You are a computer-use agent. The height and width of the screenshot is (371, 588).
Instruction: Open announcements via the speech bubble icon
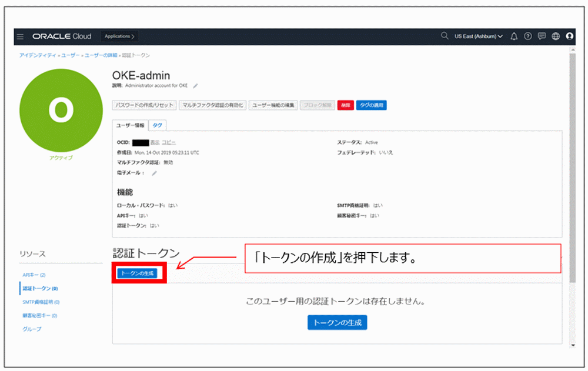coord(542,36)
